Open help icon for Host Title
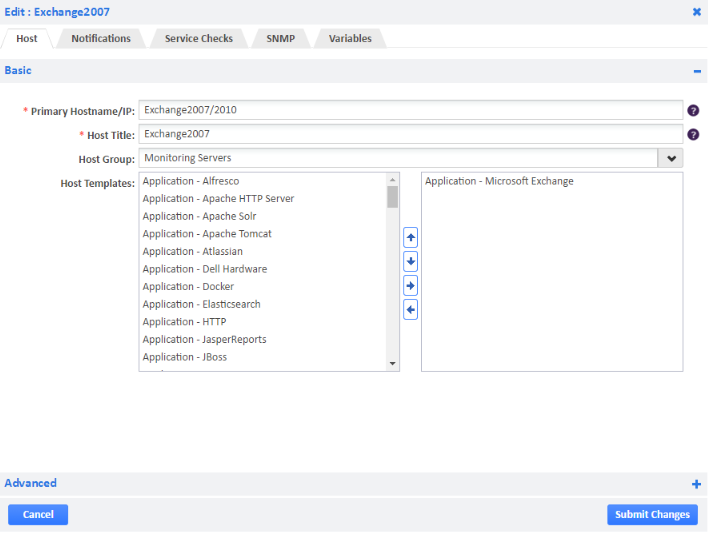This screenshot has width=708, height=533. click(x=692, y=134)
